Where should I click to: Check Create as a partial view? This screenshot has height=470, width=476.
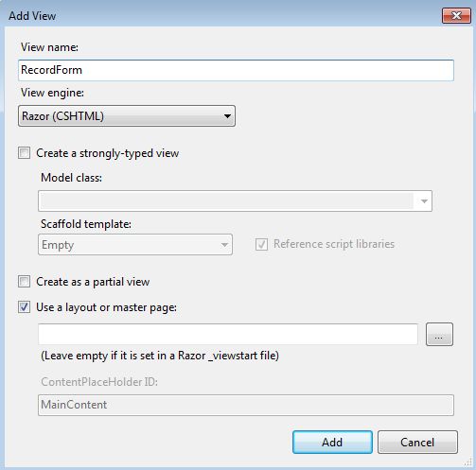pyautogui.click(x=24, y=282)
